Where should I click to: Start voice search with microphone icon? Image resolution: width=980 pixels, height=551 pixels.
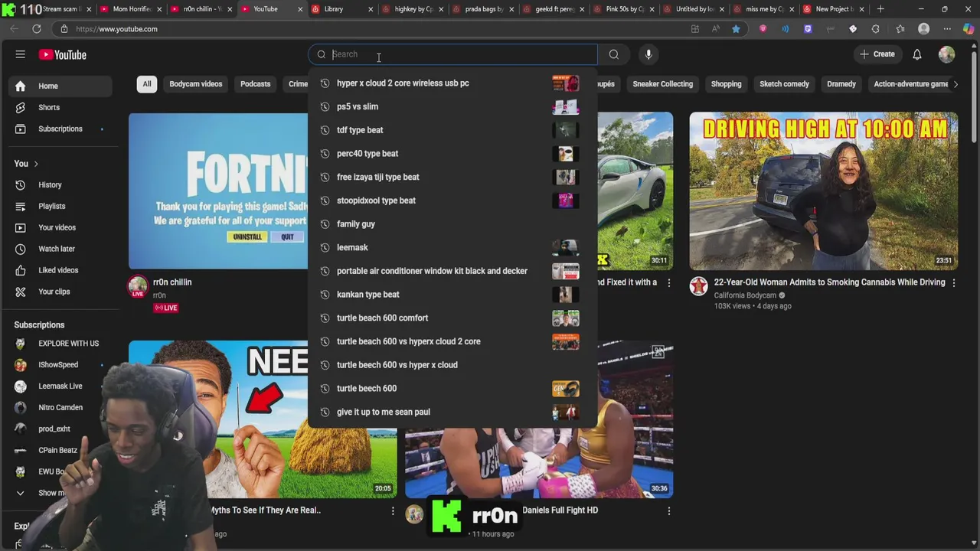(x=648, y=54)
